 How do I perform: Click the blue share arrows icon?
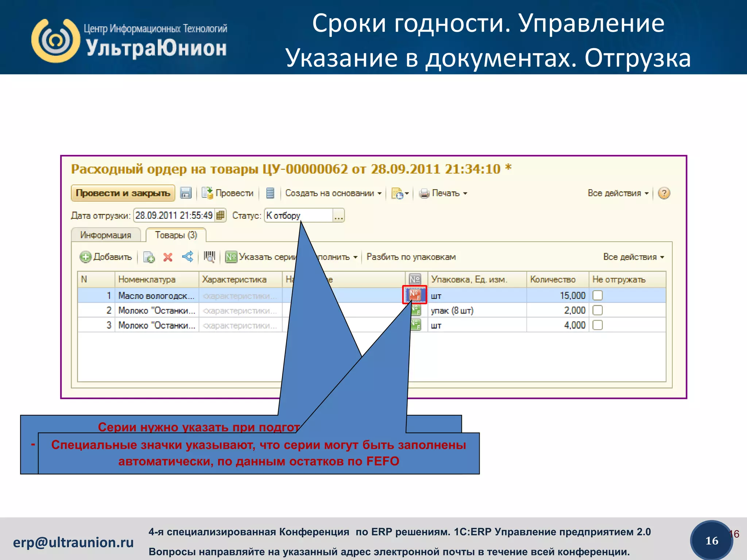tap(187, 257)
